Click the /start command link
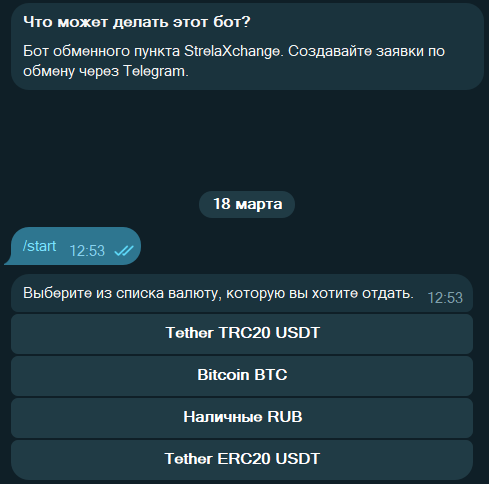The image size is (489, 484). [39, 246]
